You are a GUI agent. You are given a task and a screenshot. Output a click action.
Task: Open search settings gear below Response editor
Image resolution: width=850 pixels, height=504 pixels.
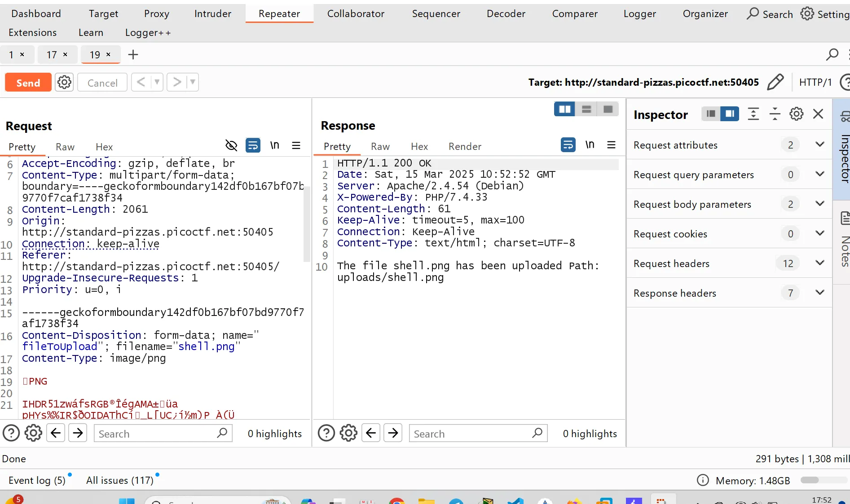tap(348, 433)
